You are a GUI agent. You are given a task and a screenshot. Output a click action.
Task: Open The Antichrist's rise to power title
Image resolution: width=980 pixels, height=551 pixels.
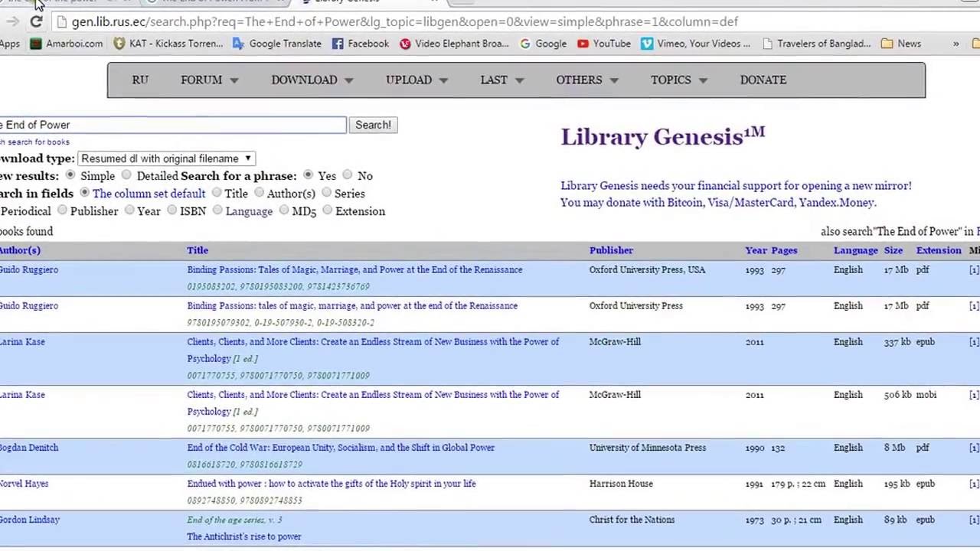244,536
